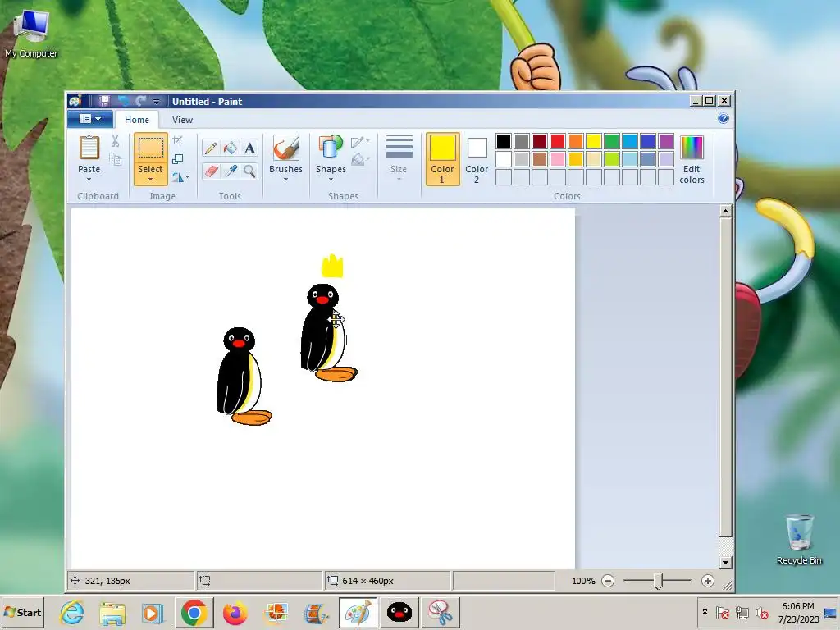This screenshot has width=840, height=630.
Task: Pick the black color swatch
Action: coord(503,141)
